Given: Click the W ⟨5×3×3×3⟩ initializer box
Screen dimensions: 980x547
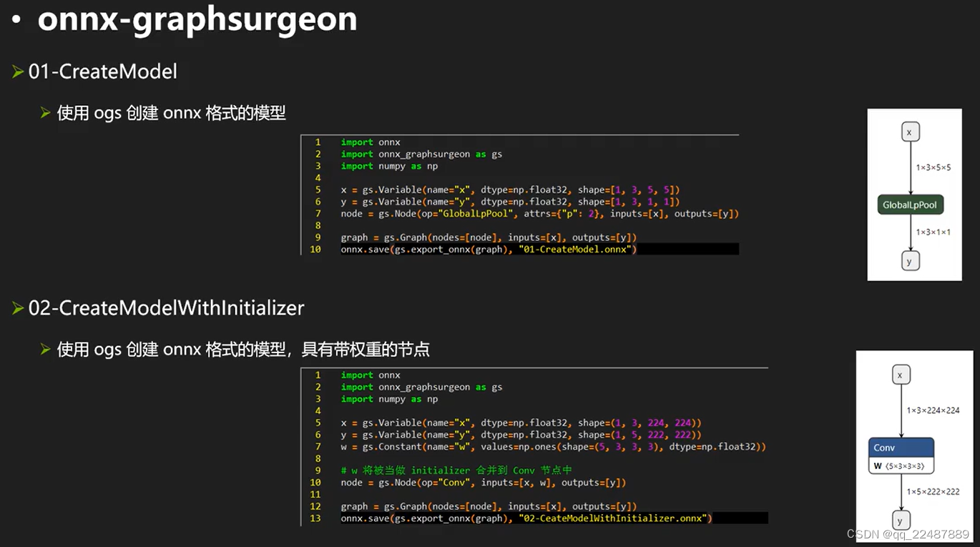Looking at the screenshot, I should click(x=901, y=466).
